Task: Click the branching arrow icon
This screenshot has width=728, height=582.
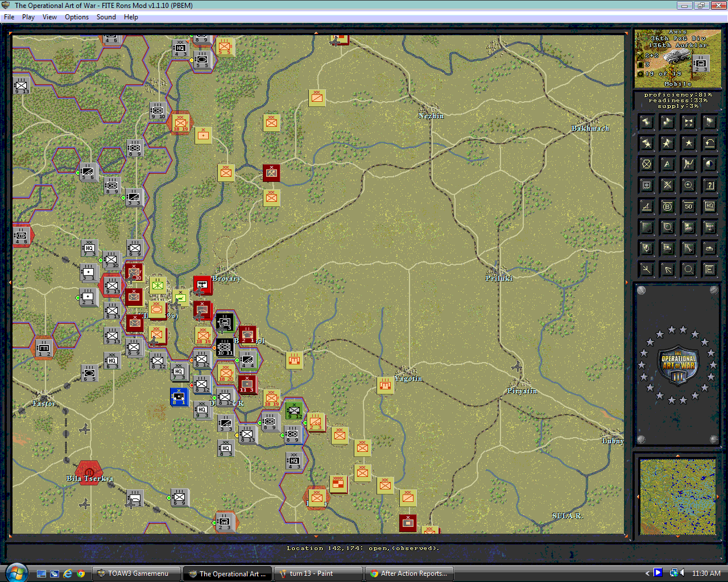Action: (646, 269)
